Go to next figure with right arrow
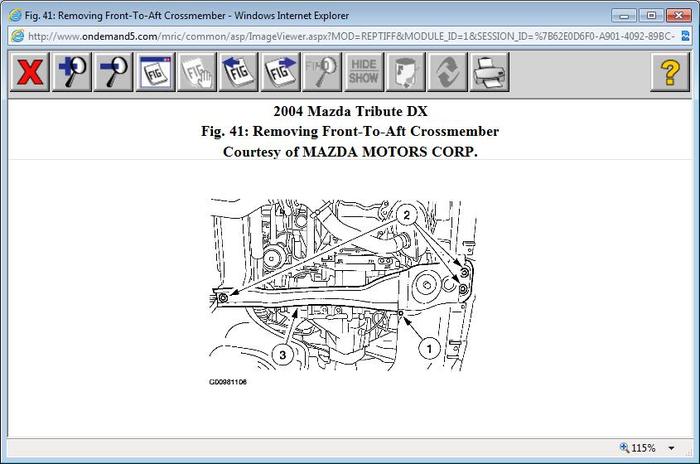700x464 pixels. pos(280,72)
